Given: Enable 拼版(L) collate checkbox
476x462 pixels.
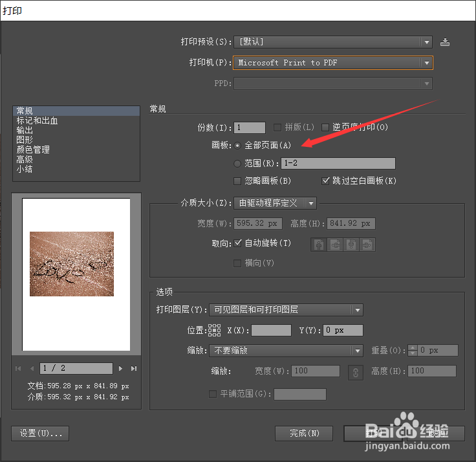Looking at the screenshot, I should coord(277,127).
